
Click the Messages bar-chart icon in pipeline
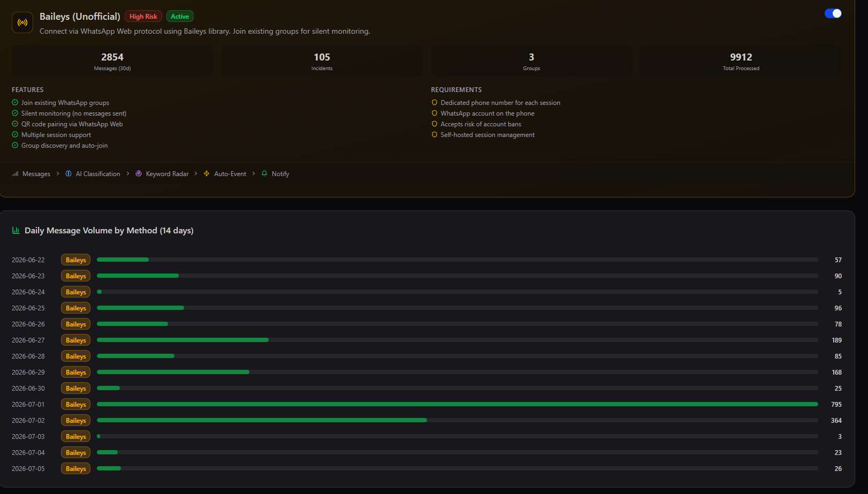[16, 173]
